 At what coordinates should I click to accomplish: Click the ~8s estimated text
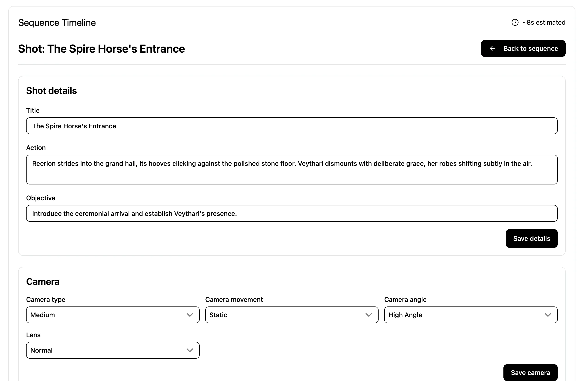click(x=544, y=22)
